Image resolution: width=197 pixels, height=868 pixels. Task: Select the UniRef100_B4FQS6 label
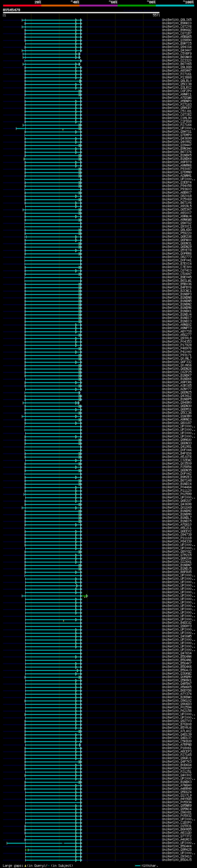177,454
